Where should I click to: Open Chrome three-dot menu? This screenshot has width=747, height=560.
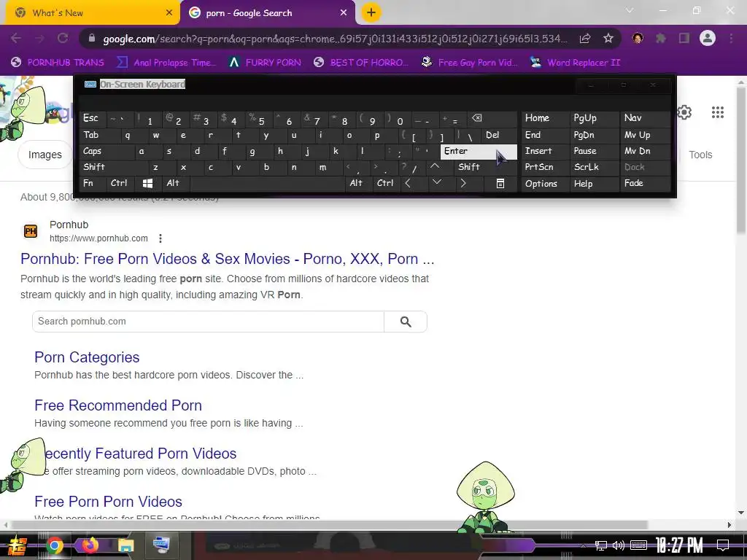click(x=731, y=38)
